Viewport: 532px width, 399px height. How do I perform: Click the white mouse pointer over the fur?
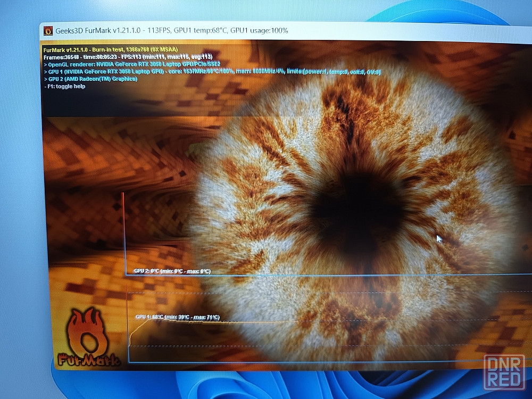(x=439, y=239)
